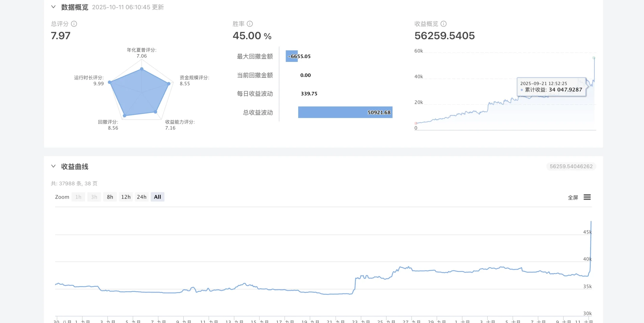Click radar point for 年化夏普评分
The width and height of the screenshot is (644, 323).
142,69
